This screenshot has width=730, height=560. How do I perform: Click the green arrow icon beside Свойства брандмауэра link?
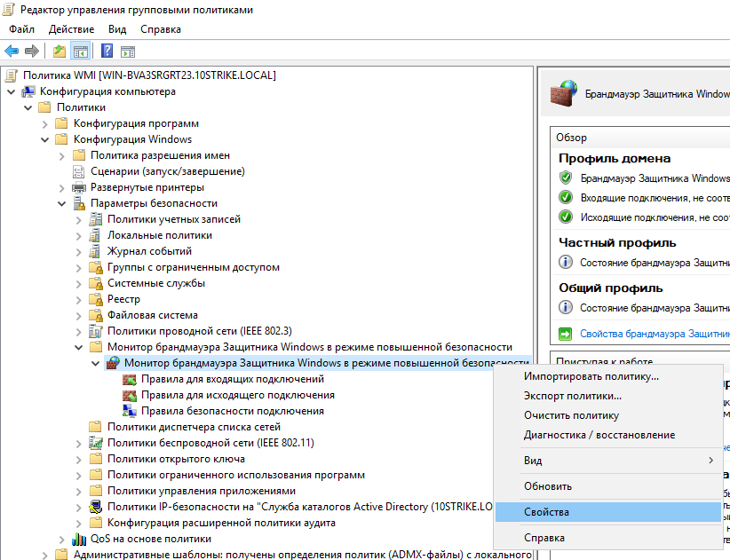pyautogui.click(x=565, y=334)
